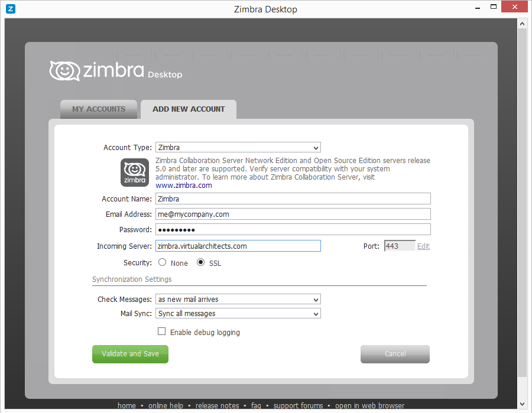Click the scrollbar up arrow
This screenshot has height=413, width=532.
click(x=522, y=24)
